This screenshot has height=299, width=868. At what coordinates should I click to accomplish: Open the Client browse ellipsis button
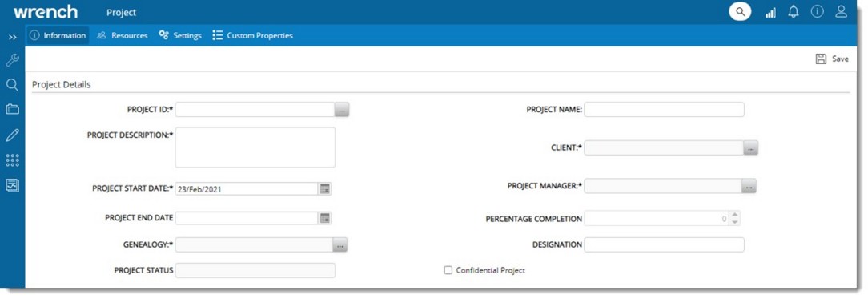[x=750, y=147]
